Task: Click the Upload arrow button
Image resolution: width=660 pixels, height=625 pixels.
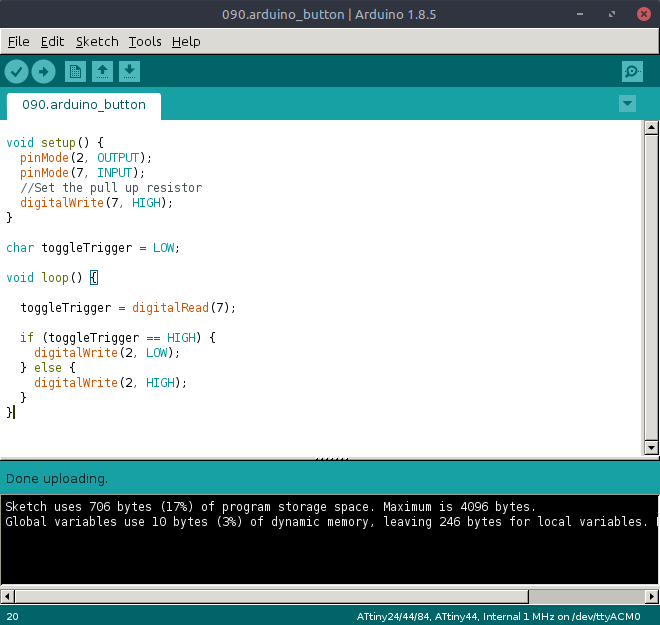Action: [x=44, y=72]
